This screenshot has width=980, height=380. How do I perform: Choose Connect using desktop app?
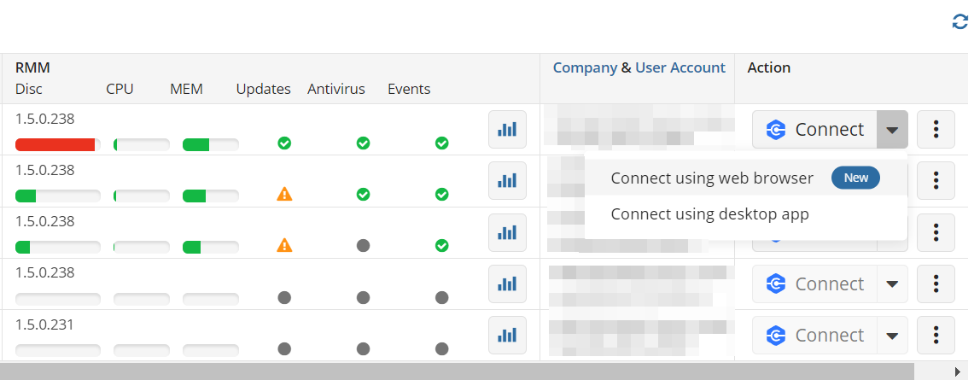tap(709, 213)
